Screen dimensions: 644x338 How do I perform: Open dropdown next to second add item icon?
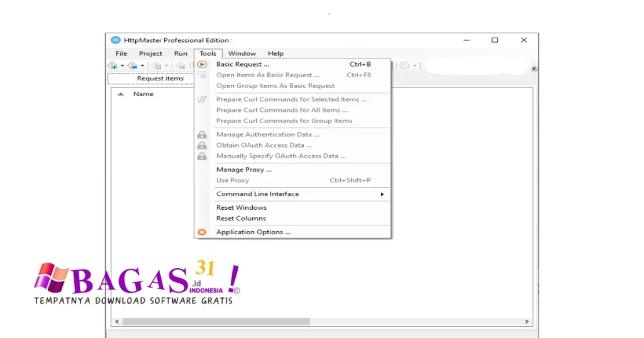point(142,65)
